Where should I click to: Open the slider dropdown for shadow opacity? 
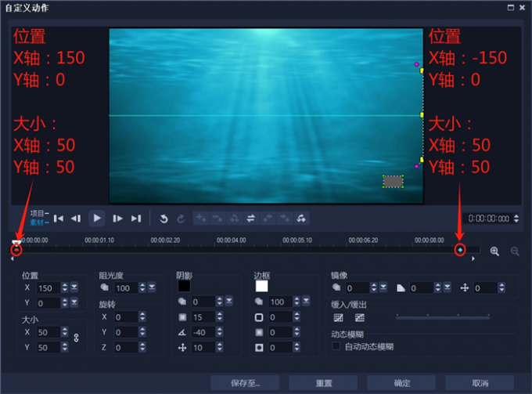tap(229, 302)
